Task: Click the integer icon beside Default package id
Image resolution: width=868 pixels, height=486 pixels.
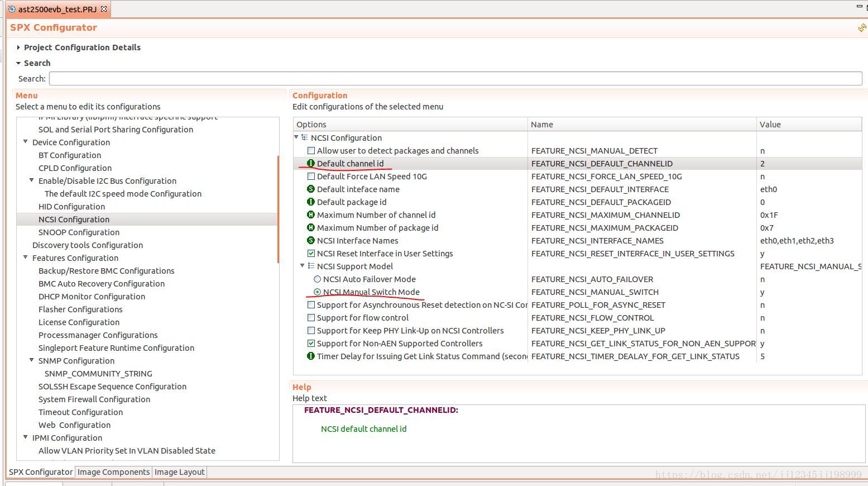Action: coord(311,202)
